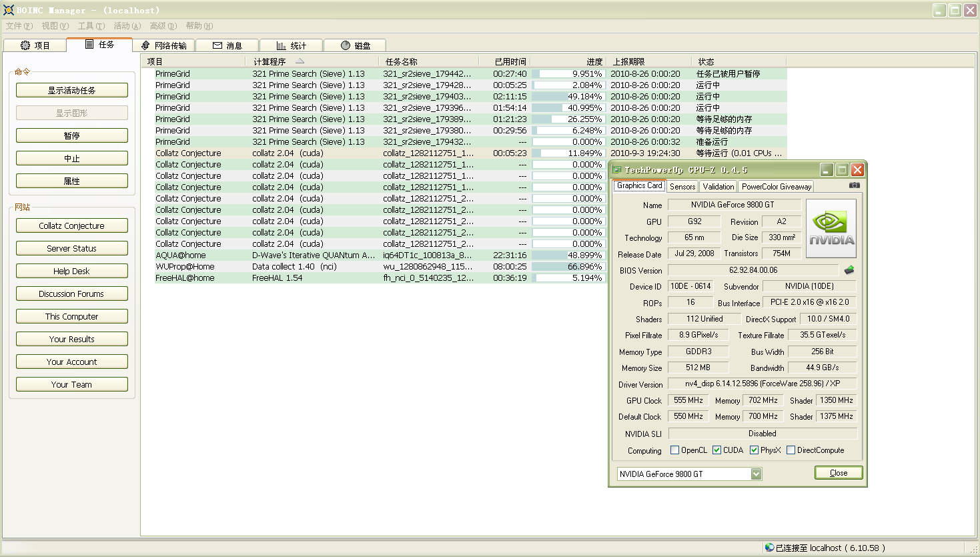Click the connection status icon in status bar
The image size is (980, 557).
[x=769, y=548]
